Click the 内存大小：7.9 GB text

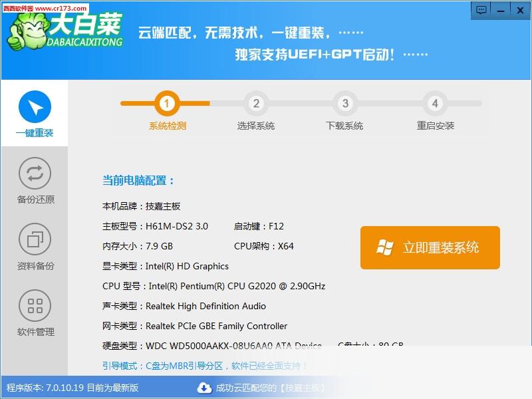[138, 246]
